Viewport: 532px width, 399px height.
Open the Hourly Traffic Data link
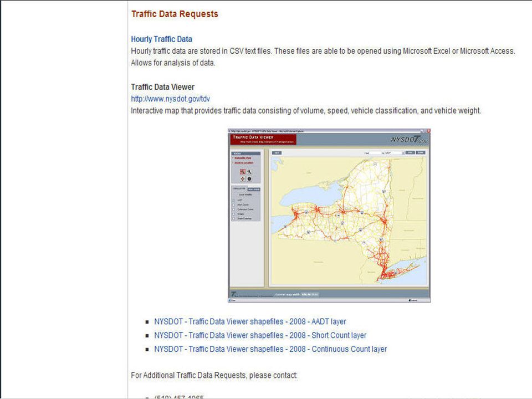coord(161,39)
